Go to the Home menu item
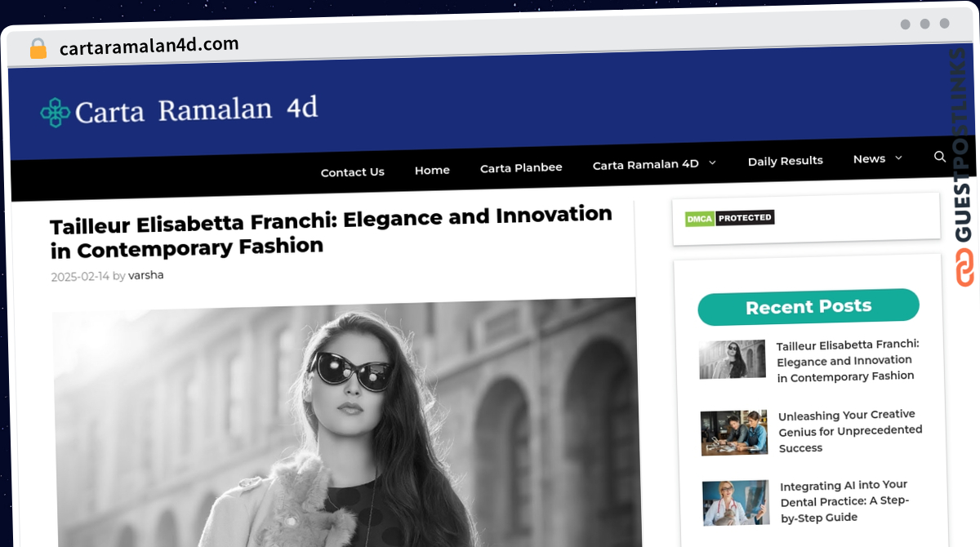The image size is (980, 547). pyautogui.click(x=432, y=170)
